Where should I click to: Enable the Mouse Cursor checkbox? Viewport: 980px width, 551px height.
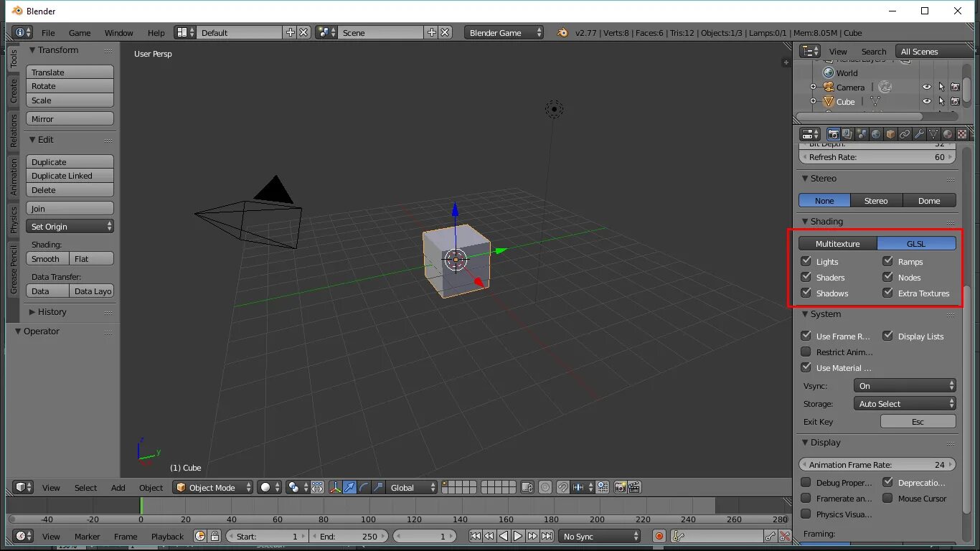click(x=887, y=498)
